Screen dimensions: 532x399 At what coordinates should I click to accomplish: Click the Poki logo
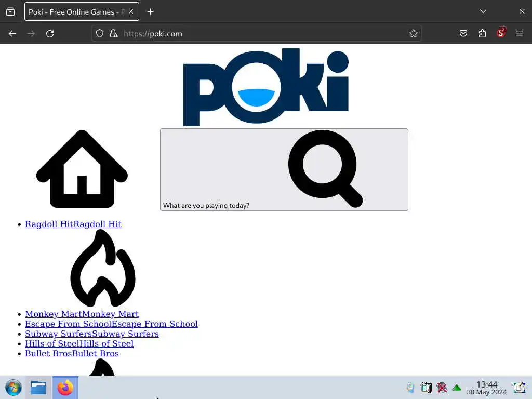tap(265, 87)
